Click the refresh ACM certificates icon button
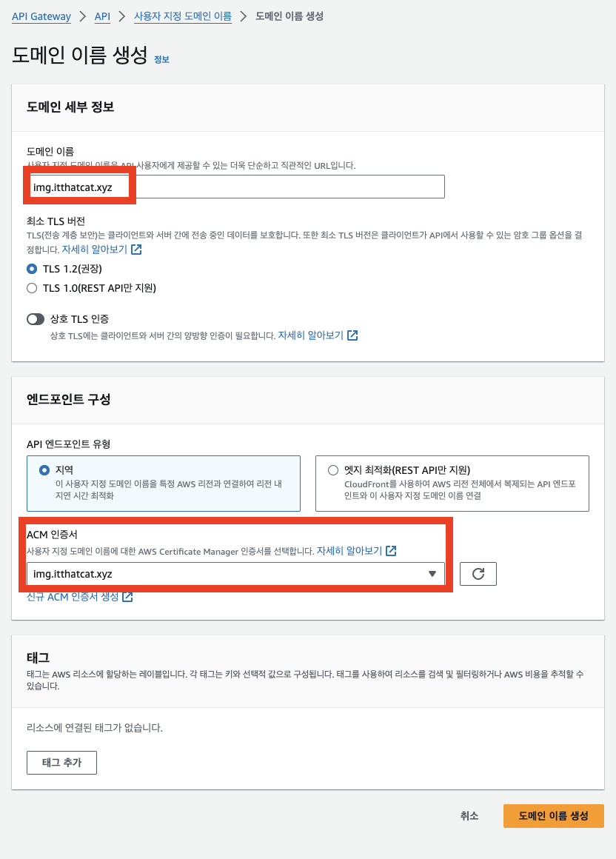This screenshot has width=616, height=859. click(478, 574)
